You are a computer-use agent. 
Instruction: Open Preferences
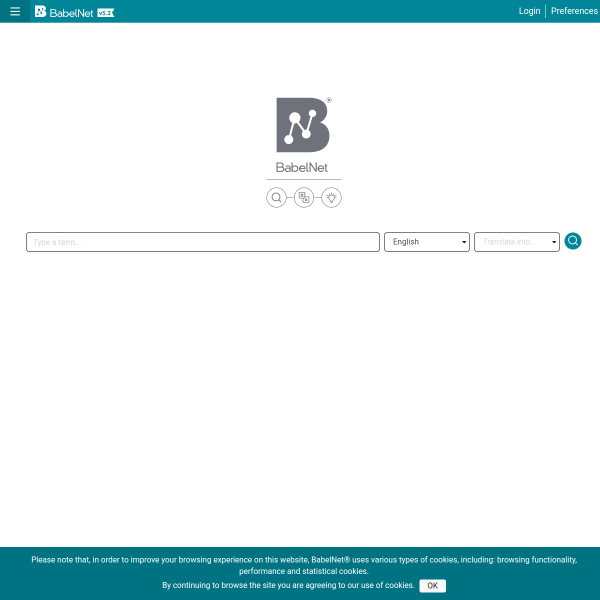[574, 11]
